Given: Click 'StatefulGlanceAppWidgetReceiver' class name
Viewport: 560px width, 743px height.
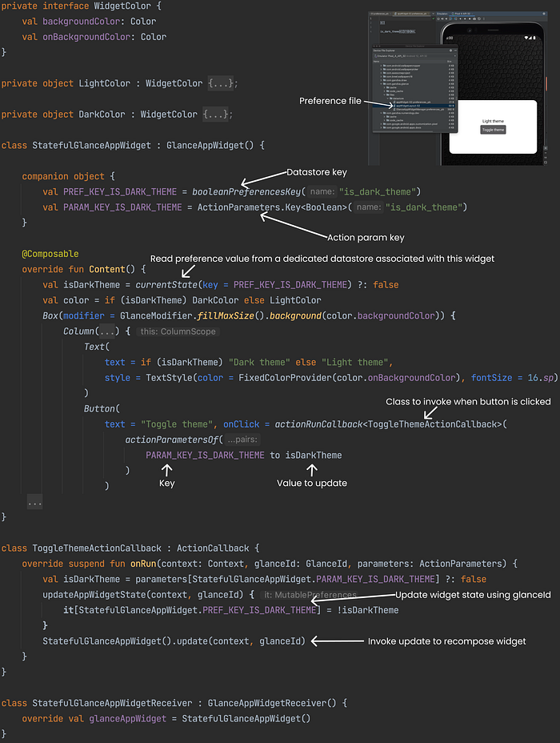Looking at the screenshot, I should [x=112, y=703].
